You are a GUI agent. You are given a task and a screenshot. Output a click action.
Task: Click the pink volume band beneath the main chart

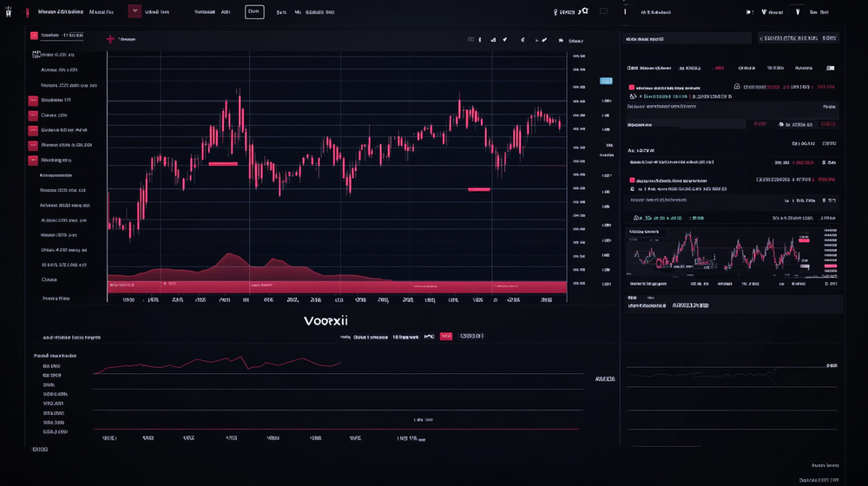[337, 286]
